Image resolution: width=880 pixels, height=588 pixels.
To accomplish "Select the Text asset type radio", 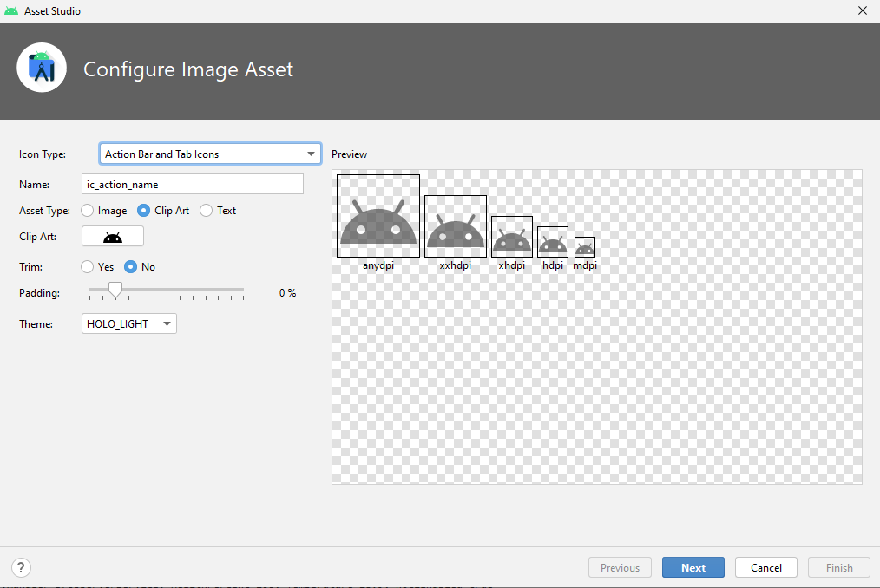I will click(206, 211).
